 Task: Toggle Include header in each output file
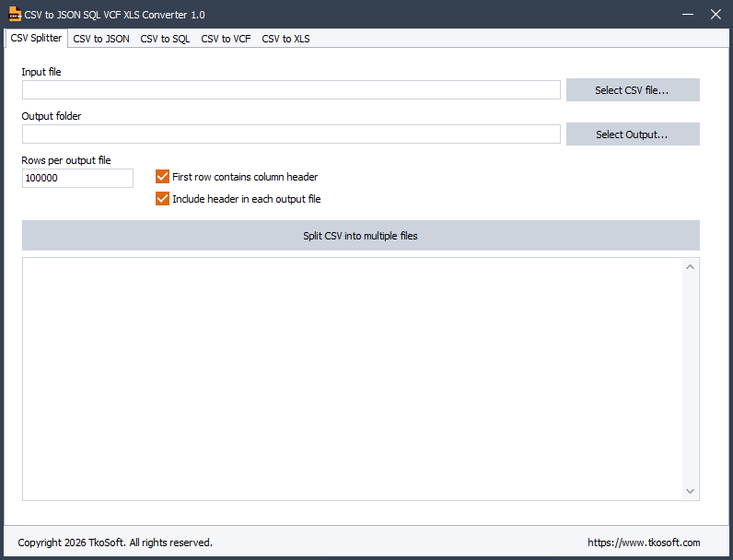162,199
